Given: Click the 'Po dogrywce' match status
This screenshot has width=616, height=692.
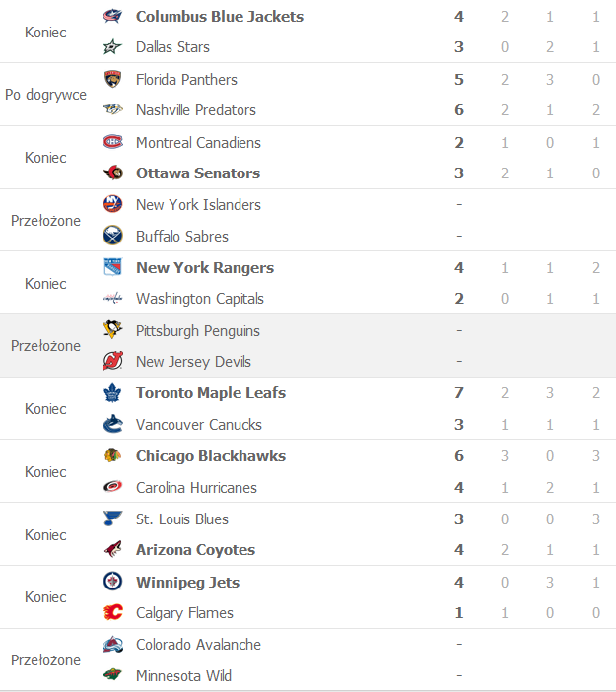Looking at the screenshot, I should click(46, 95).
